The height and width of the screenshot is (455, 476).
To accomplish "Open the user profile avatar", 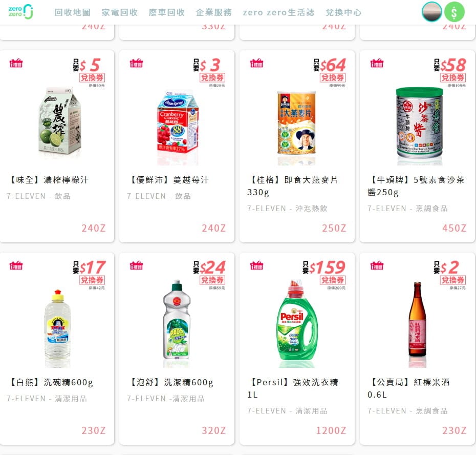I will click(x=431, y=12).
